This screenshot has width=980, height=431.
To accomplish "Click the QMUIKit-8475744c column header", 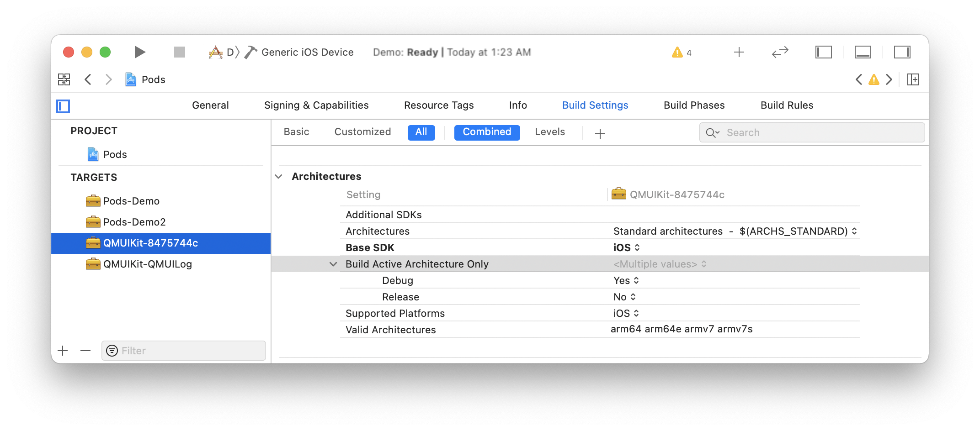I will coord(668,194).
